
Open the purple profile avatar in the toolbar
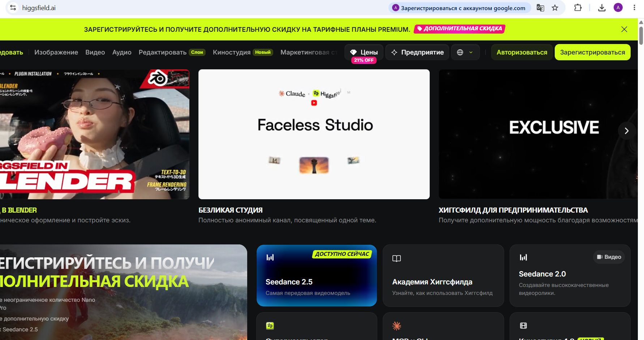(x=618, y=8)
